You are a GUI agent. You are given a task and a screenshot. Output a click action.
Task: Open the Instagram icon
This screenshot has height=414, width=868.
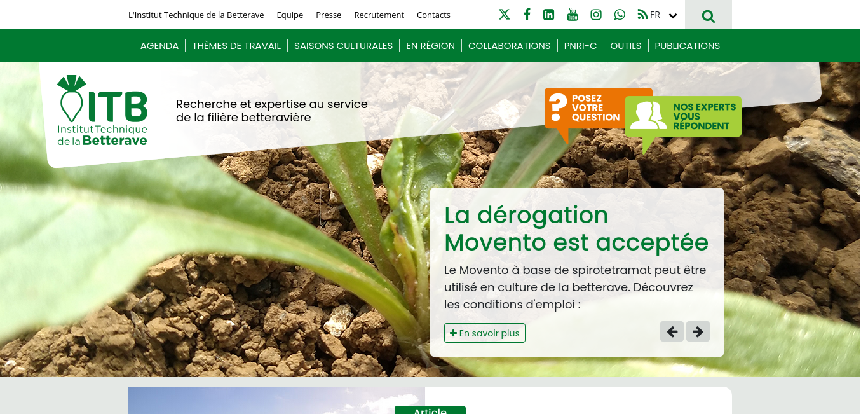pos(596,15)
